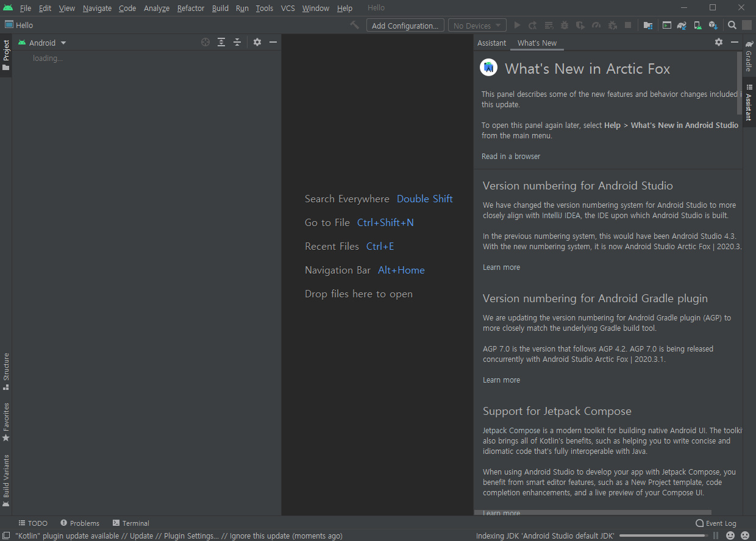
Task: Click Expand All in Project panel
Action: 221,42
